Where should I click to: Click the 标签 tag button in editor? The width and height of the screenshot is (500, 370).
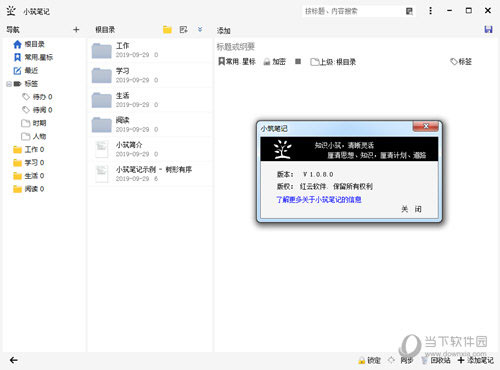(x=461, y=62)
